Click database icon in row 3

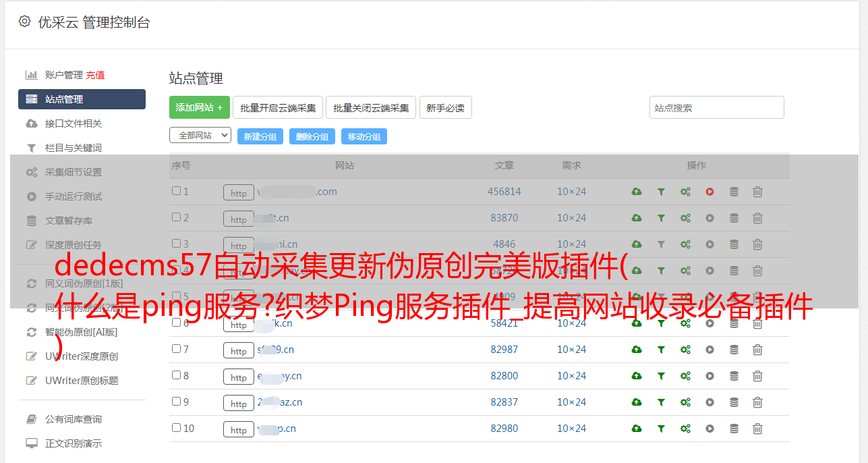pyautogui.click(x=734, y=244)
